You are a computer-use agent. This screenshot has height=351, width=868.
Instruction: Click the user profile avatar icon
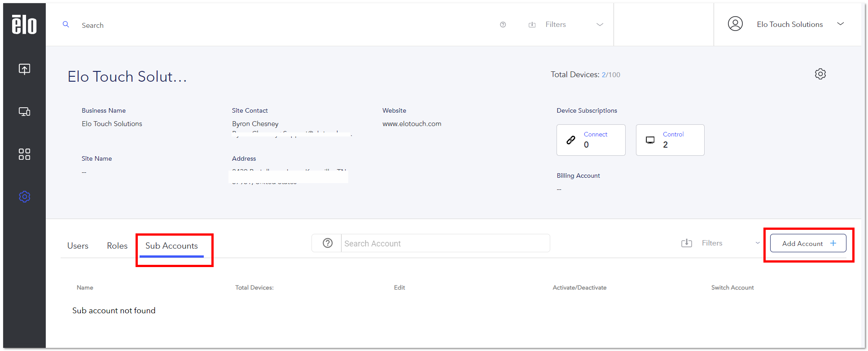735,24
